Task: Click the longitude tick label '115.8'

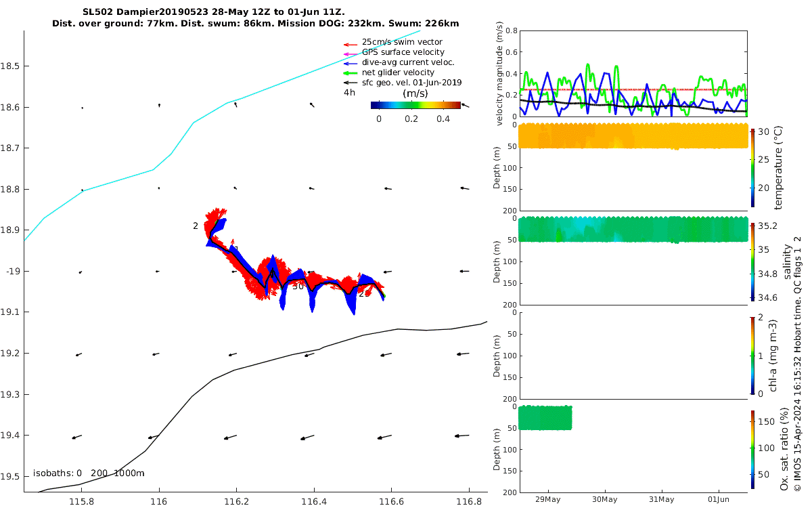Action: (82, 501)
